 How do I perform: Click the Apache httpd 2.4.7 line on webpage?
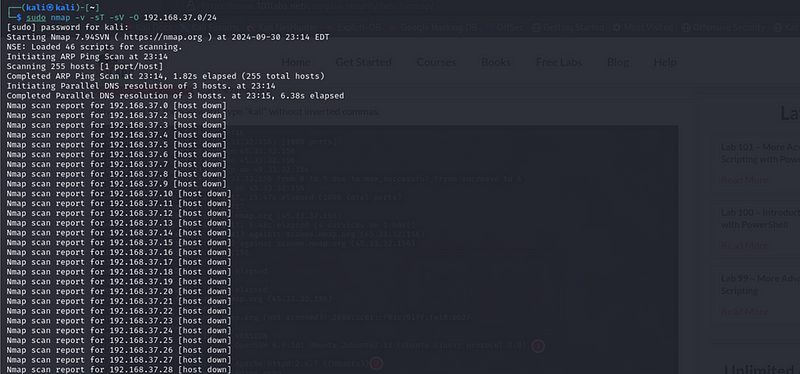301,363
